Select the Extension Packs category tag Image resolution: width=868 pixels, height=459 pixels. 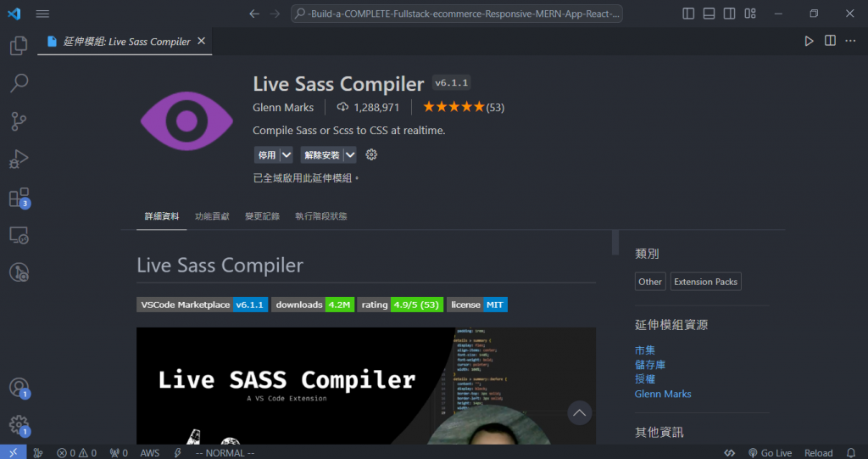(x=706, y=282)
